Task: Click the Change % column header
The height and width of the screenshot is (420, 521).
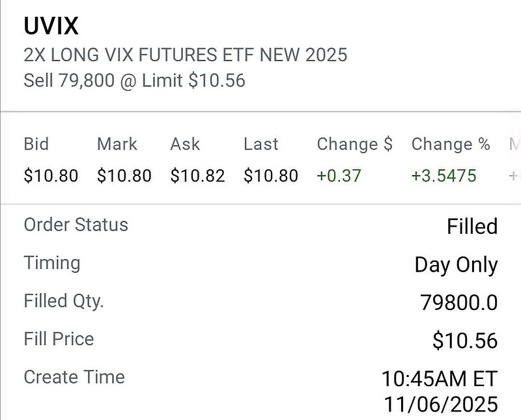Action: click(451, 145)
